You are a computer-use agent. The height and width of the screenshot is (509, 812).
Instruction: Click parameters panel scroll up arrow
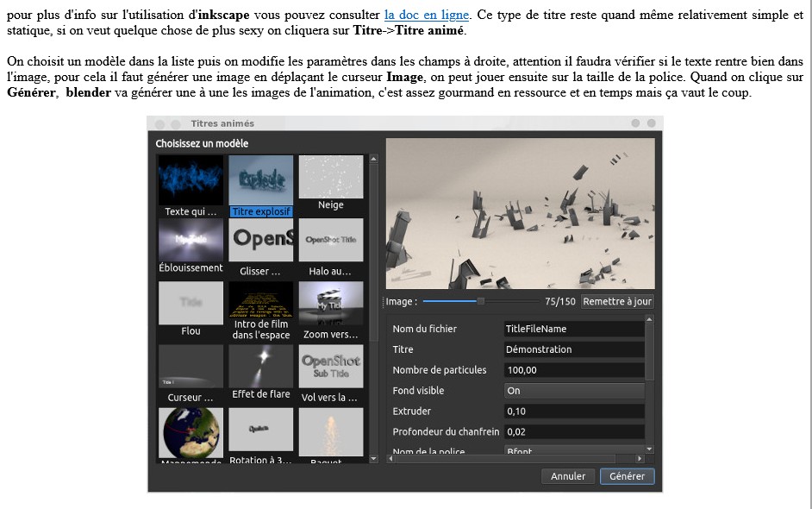tap(649, 319)
